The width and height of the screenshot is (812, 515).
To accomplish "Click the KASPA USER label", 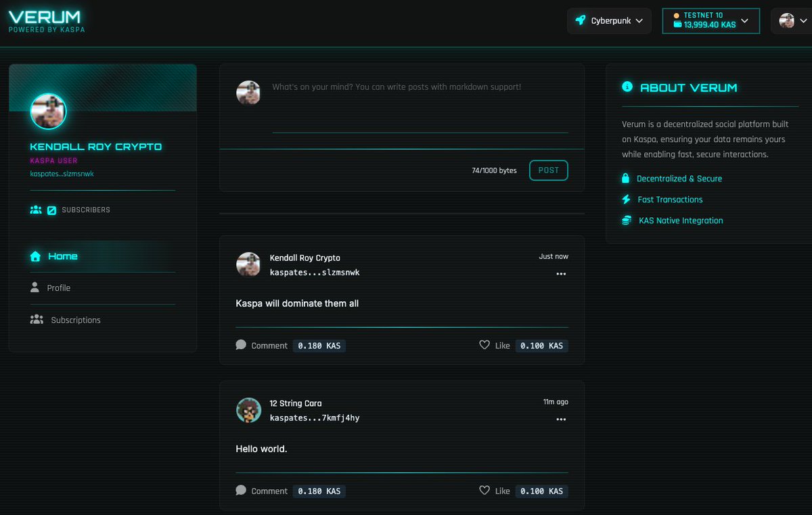I will (x=53, y=161).
